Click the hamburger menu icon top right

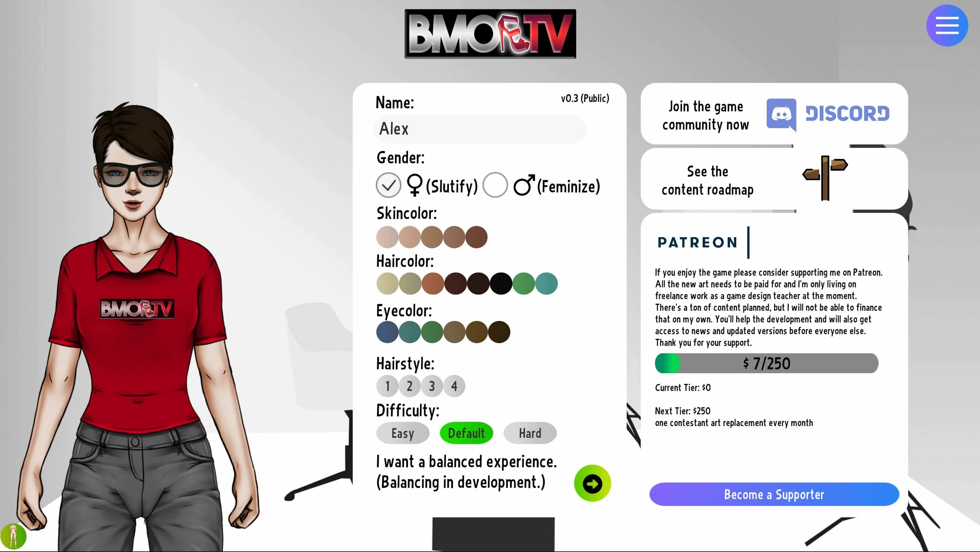pyautogui.click(x=948, y=25)
